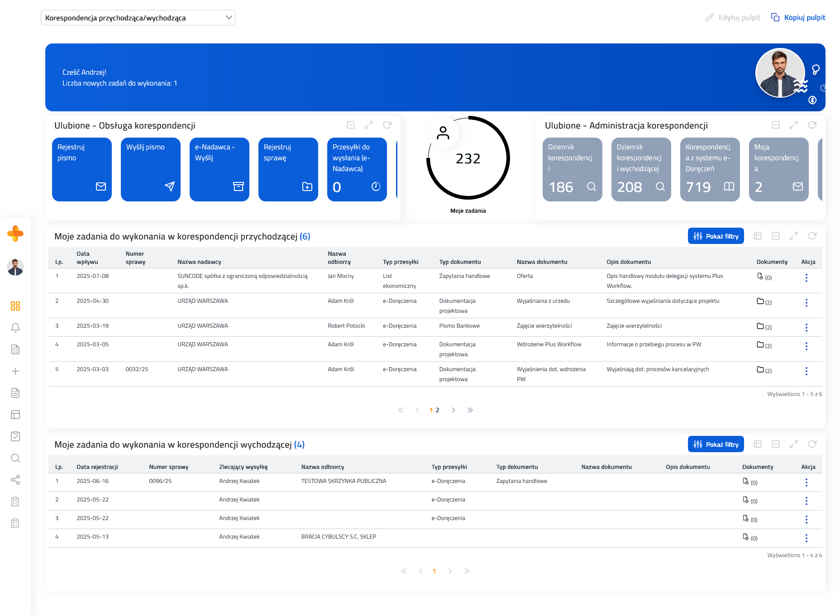Jump to last page of incoming tasks
This screenshot has height=616, width=840.
point(470,410)
